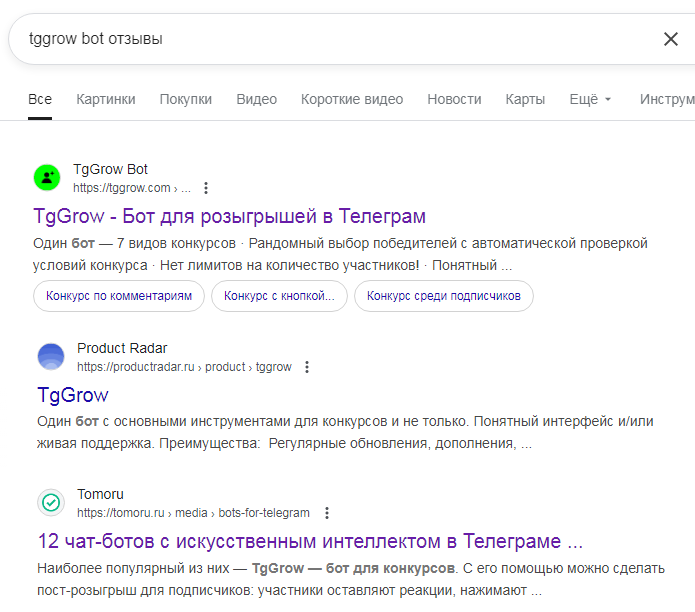The image size is (695, 612).
Task: Select the 'Все' tab
Action: pos(40,99)
